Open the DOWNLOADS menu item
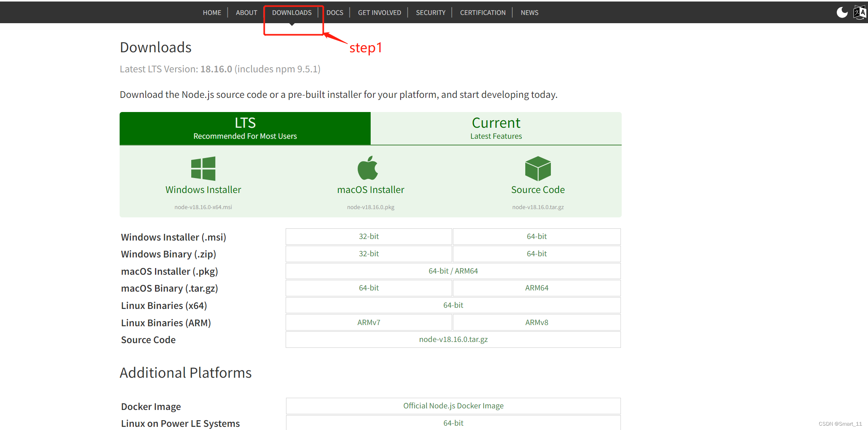Screen dimensions: 868x430 292,13
